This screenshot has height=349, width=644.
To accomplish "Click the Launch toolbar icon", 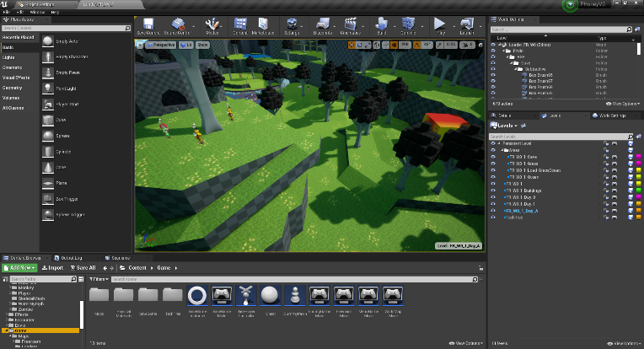I will click(x=467, y=24).
